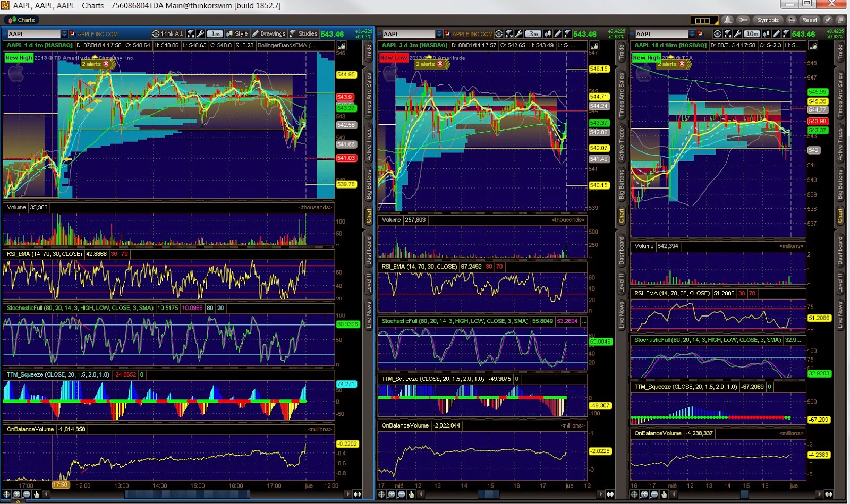
Task: Zoom in on the left chart
Action: [x=17, y=494]
